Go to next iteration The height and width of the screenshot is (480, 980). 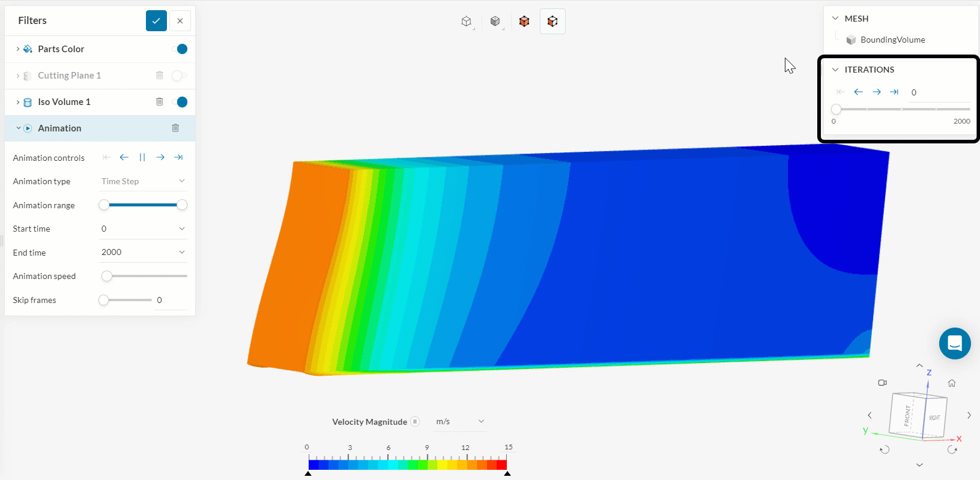coord(877,92)
